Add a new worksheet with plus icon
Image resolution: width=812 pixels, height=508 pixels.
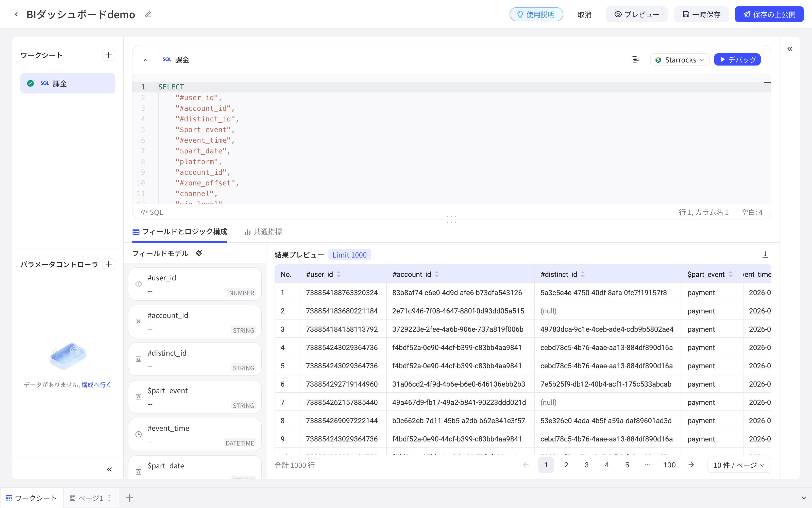108,55
